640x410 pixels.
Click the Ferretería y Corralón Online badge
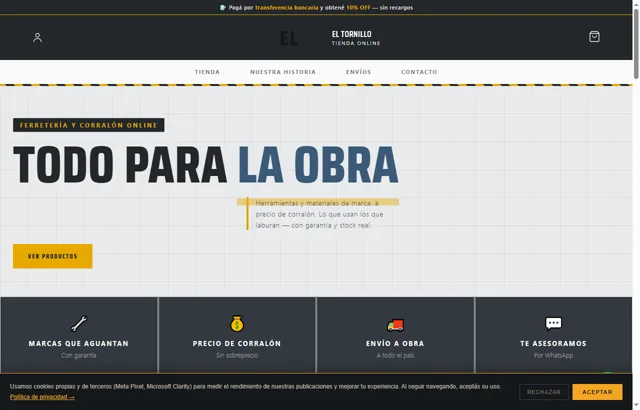[x=89, y=125]
